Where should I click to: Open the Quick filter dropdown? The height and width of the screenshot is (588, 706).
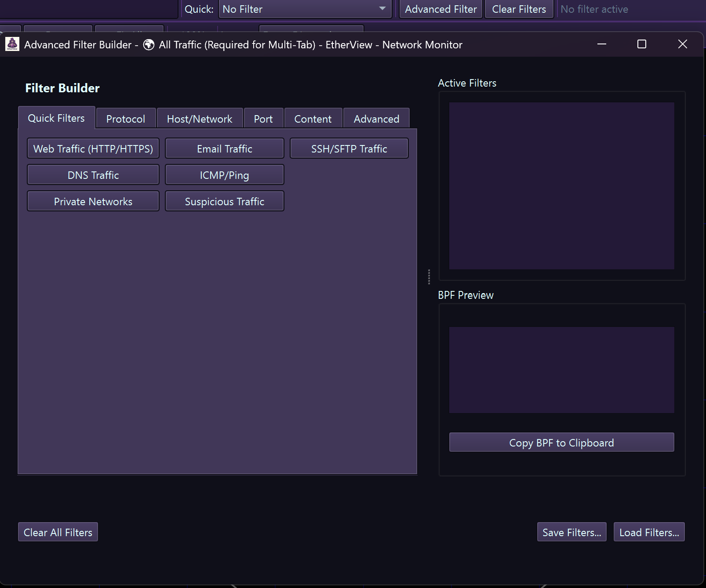click(305, 9)
